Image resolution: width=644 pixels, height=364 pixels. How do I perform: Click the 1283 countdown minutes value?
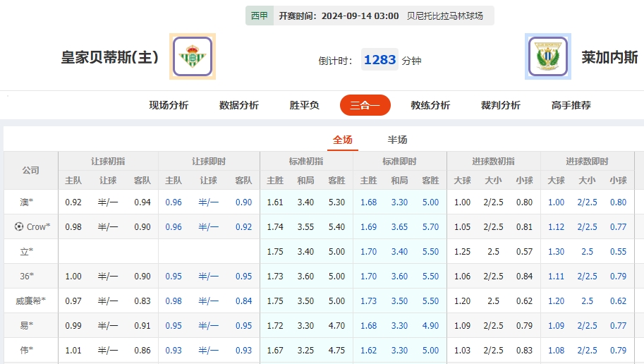click(379, 60)
